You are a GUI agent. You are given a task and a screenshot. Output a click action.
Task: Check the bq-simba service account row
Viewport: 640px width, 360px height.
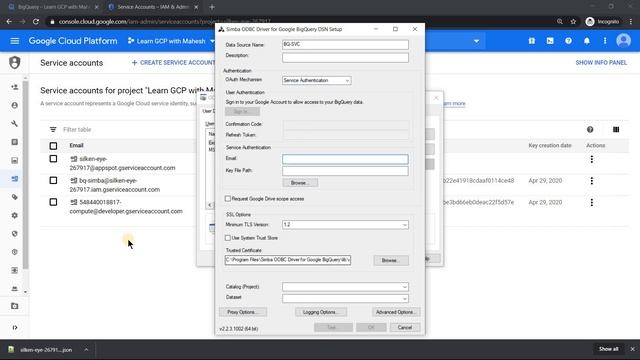(x=53, y=180)
